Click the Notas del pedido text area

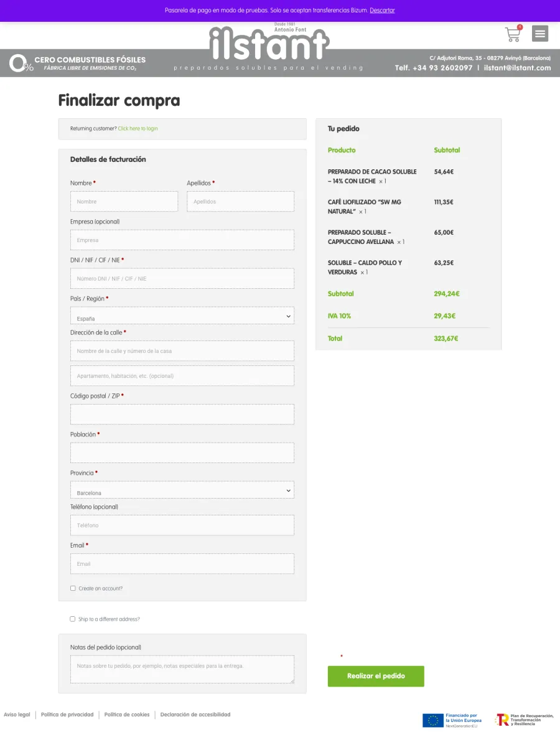coord(182,670)
